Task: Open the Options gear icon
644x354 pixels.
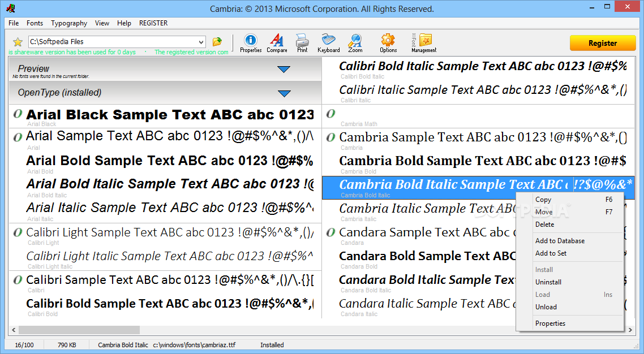Action: tap(388, 43)
